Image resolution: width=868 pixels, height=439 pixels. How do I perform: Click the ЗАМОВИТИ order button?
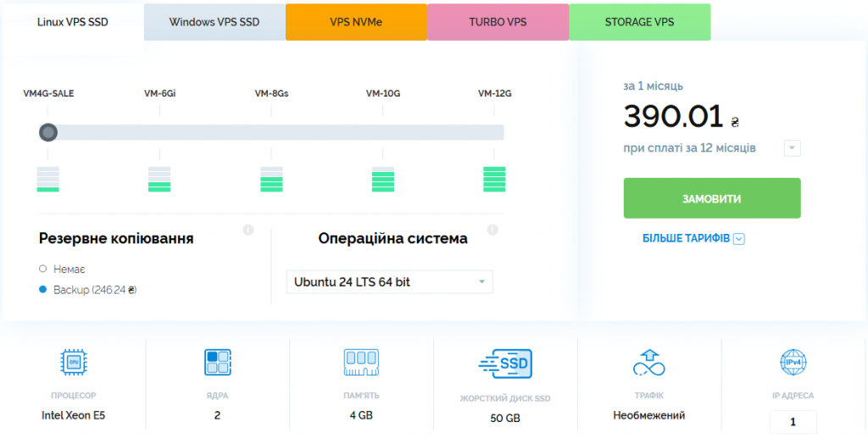coord(712,198)
